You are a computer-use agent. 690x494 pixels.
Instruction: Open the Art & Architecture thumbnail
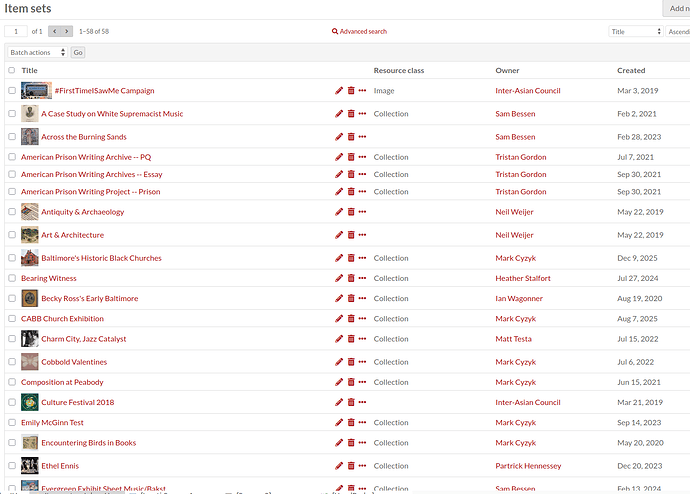tap(29, 235)
